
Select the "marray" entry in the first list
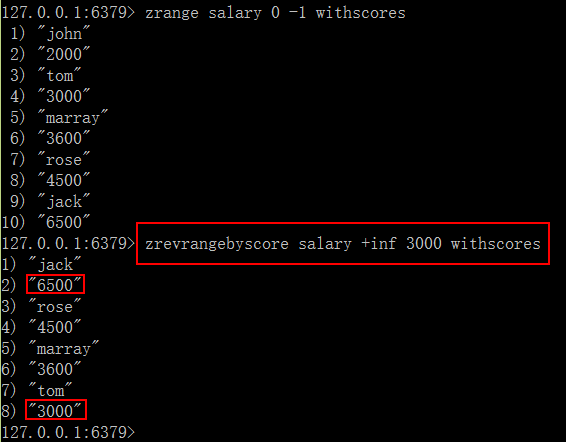click(x=73, y=117)
